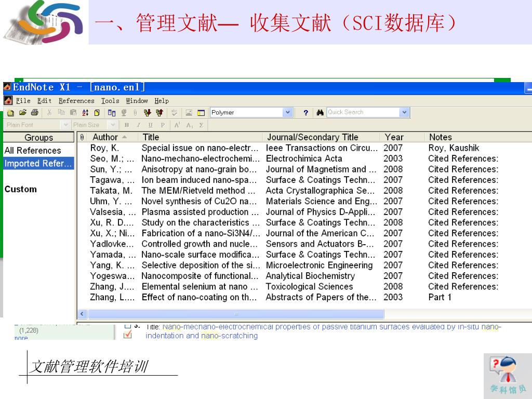Click the Export up-arrow icon
Viewport: 532px width, 399px height.
point(159,113)
